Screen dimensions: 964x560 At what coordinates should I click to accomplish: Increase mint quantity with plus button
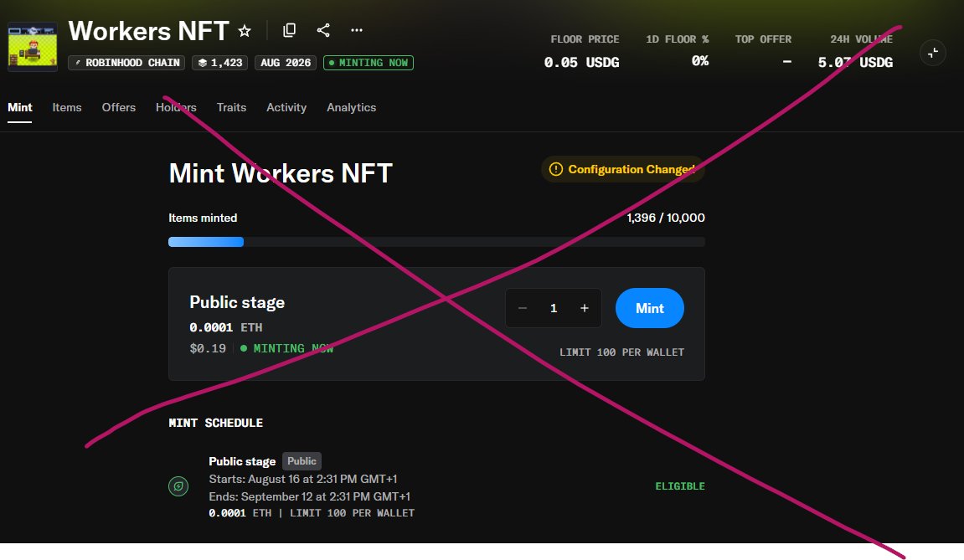click(x=584, y=308)
